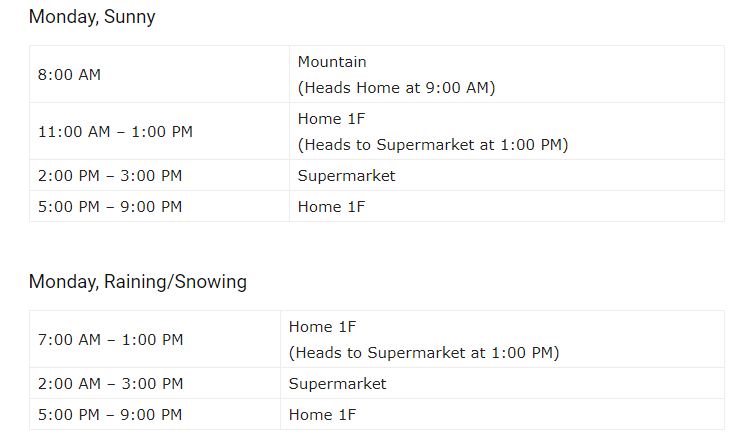The image size is (741, 445).
Task: Click "Home 1F" in Raining/Snowing table's last row
Action: (x=322, y=415)
